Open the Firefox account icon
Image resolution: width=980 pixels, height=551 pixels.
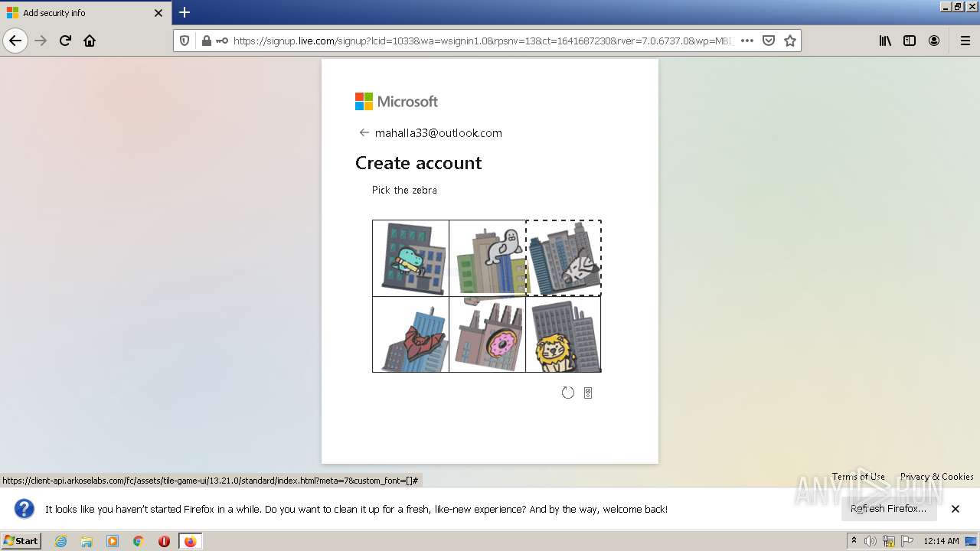click(934, 41)
